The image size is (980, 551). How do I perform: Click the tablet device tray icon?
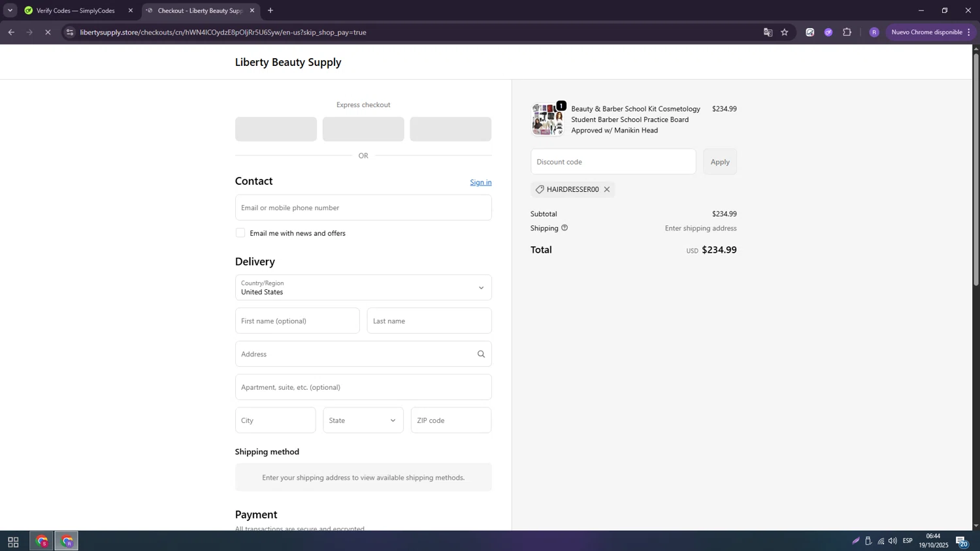point(868,541)
